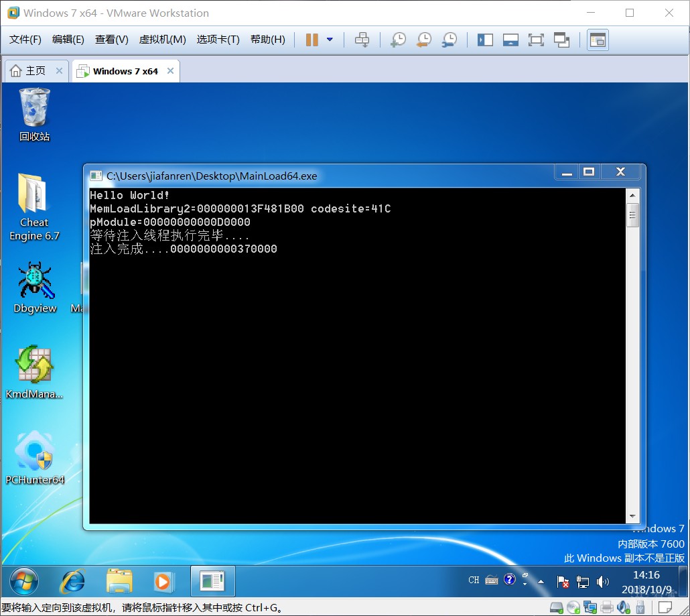The width and height of the screenshot is (690, 616).
Task: Click the VMware network adapter status icon
Action: pos(590,608)
